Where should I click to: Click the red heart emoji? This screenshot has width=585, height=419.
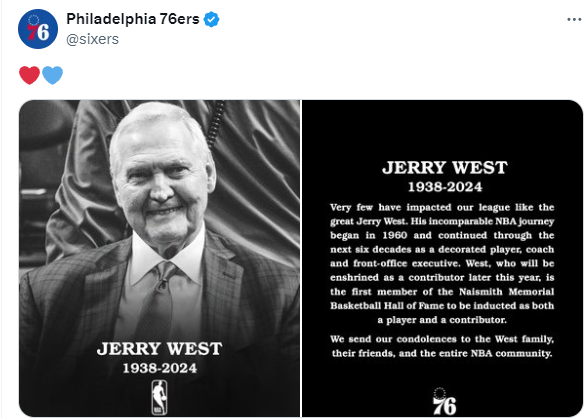coord(29,75)
